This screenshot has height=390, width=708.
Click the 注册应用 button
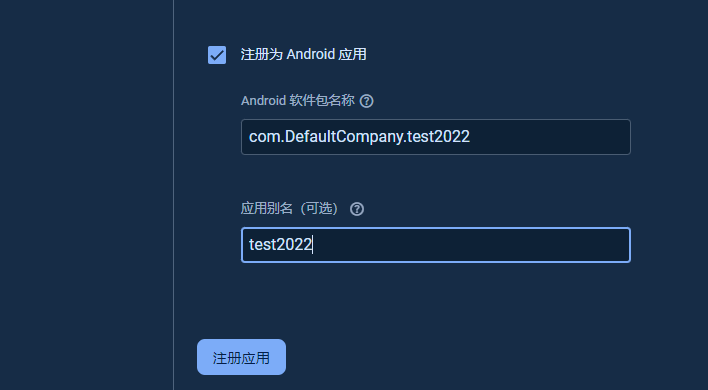241,357
